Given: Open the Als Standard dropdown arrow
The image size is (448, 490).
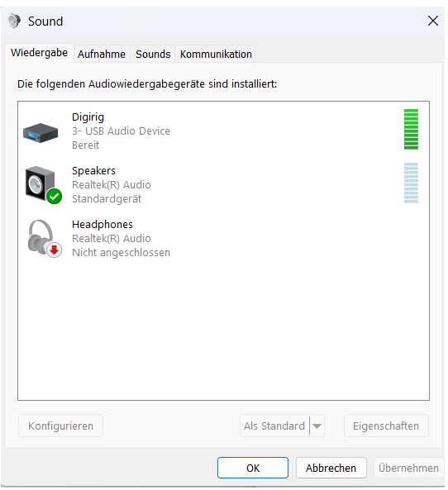Looking at the screenshot, I should (317, 426).
